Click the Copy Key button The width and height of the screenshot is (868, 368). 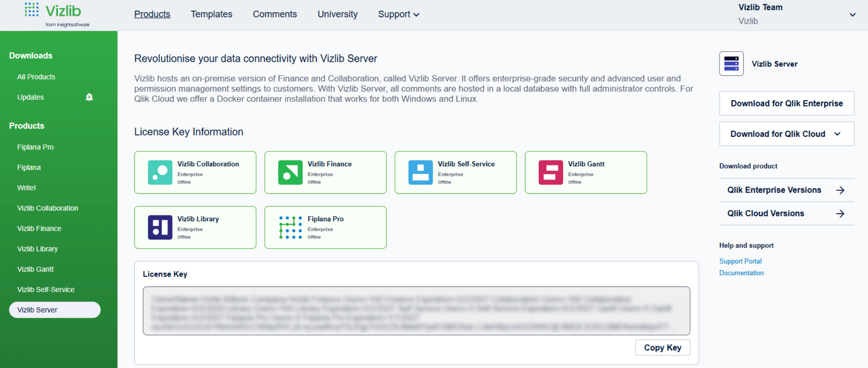663,348
